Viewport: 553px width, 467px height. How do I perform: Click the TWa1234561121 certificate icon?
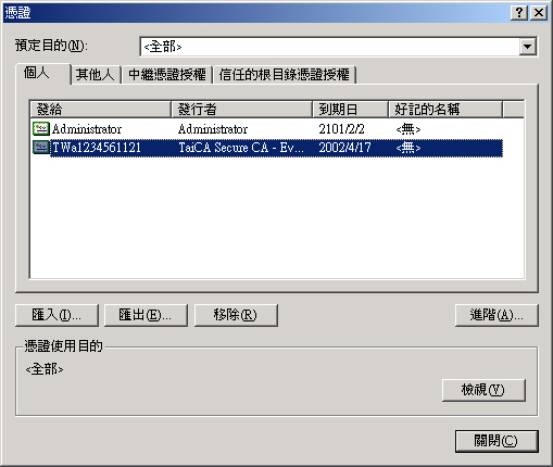point(41,147)
